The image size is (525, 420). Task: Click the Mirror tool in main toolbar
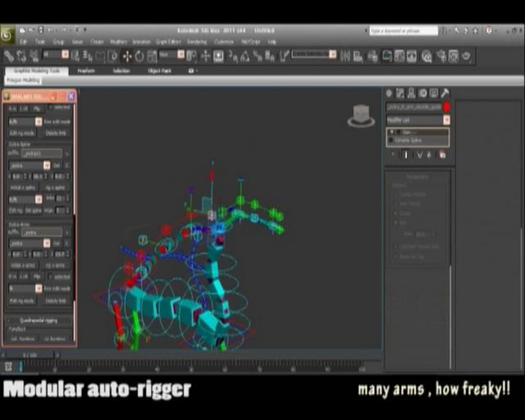[x=345, y=56]
